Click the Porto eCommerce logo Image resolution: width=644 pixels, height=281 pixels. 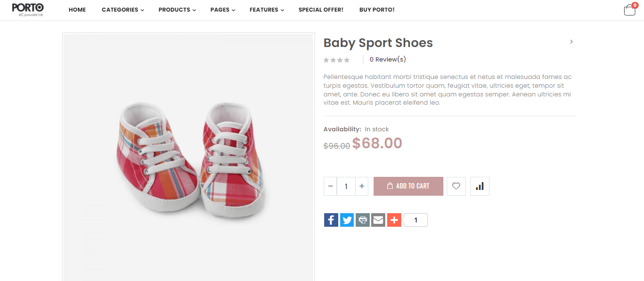[28, 10]
